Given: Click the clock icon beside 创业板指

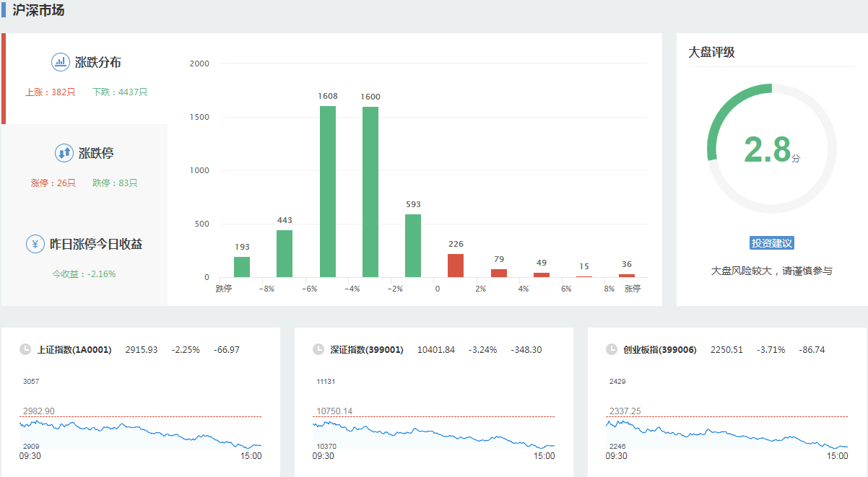Looking at the screenshot, I should [x=612, y=350].
